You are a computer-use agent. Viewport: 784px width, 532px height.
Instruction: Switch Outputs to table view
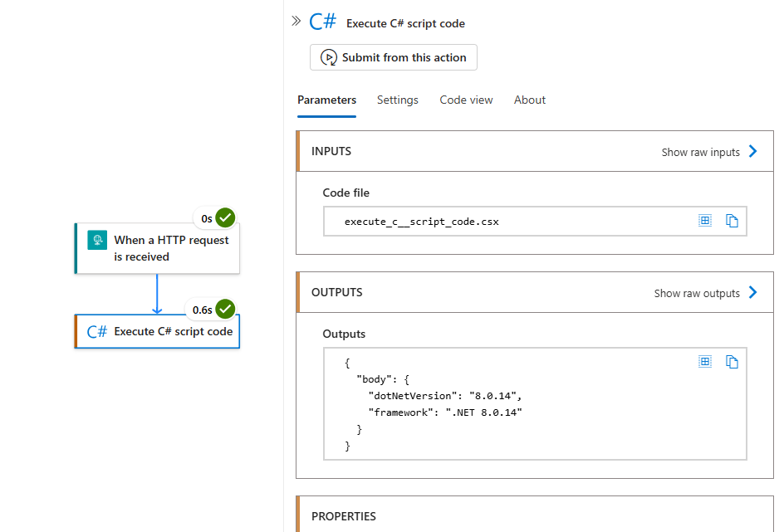(x=705, y=361)
